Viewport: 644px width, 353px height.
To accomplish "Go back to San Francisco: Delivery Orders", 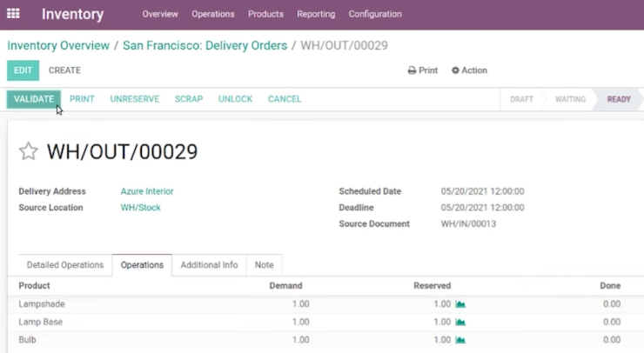I will [x=205, y=45].
